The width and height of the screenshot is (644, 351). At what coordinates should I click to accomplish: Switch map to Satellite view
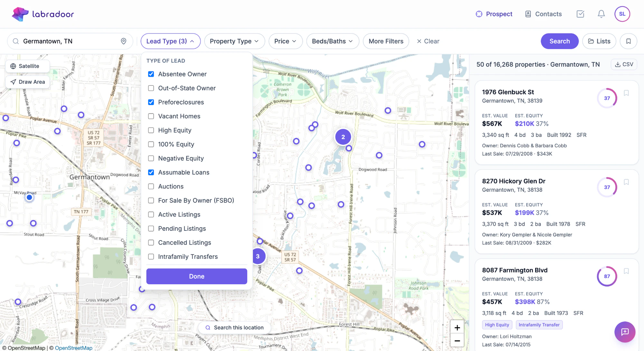point(27,66)
